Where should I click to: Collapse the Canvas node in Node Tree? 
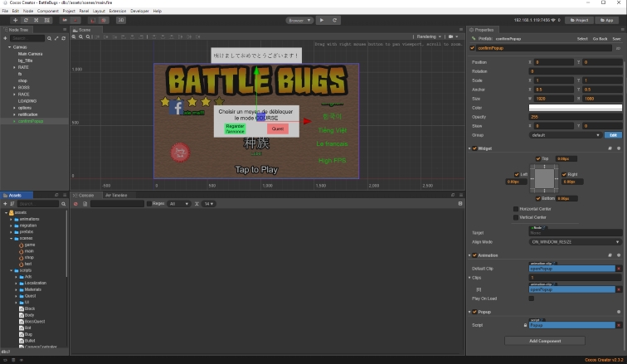click(x=10, y=47)
